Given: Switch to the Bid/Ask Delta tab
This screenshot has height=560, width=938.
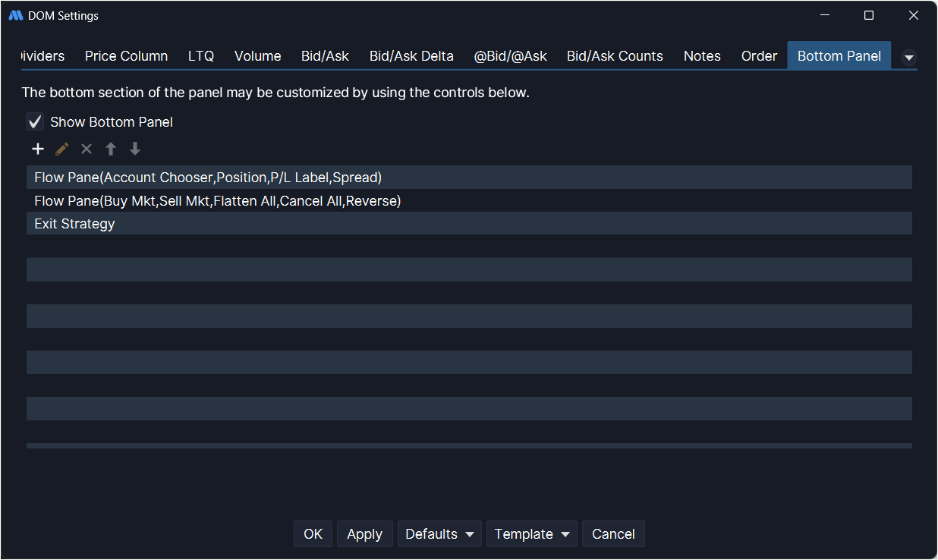Looking at the screenshot, I should (411, 56).
